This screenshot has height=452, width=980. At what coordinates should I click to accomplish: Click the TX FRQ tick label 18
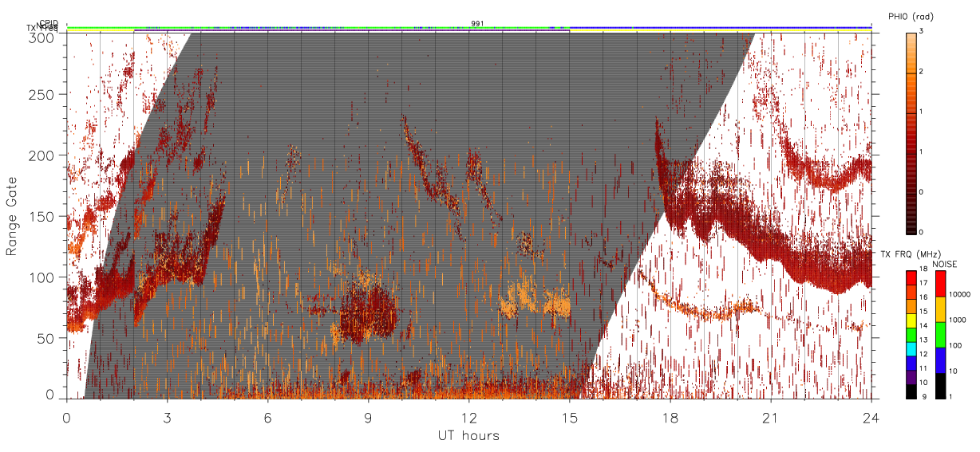[923, 270]
